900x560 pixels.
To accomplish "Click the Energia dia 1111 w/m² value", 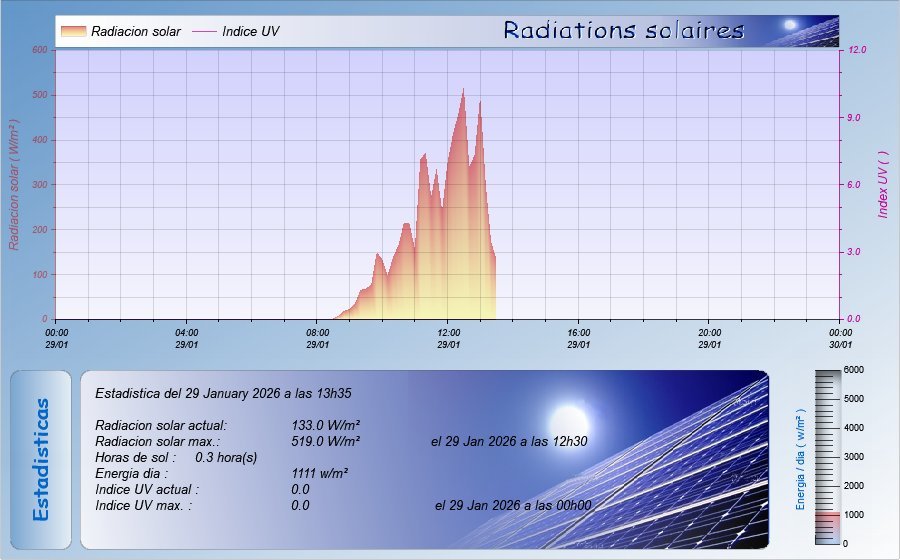I will point(320,473).
